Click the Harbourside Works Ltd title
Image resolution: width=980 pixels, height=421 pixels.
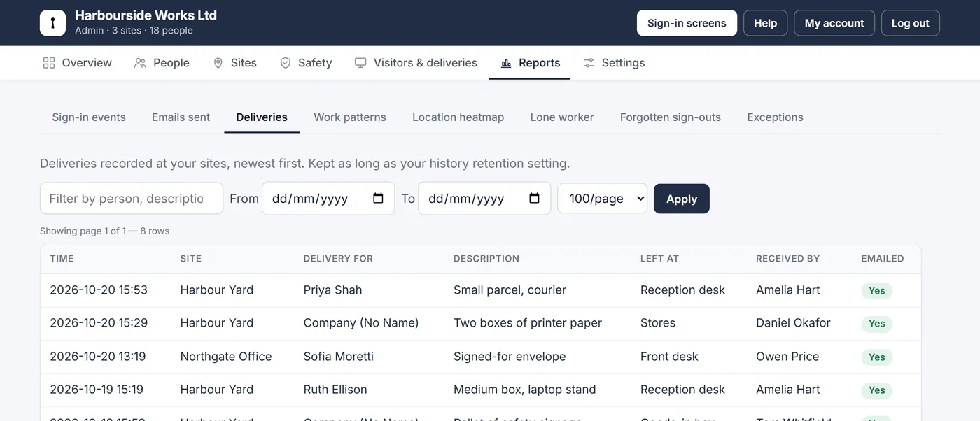(146, 15)
